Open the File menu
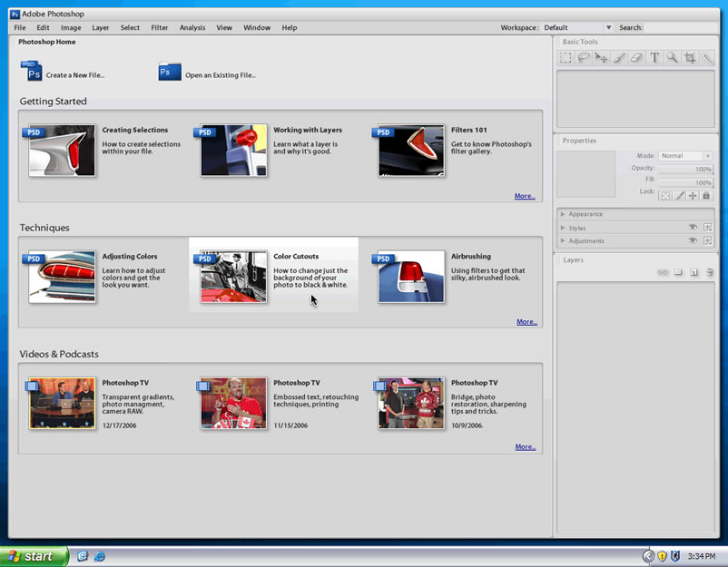The width and height of the screenshot is (728, 567). tap(20, 28)
